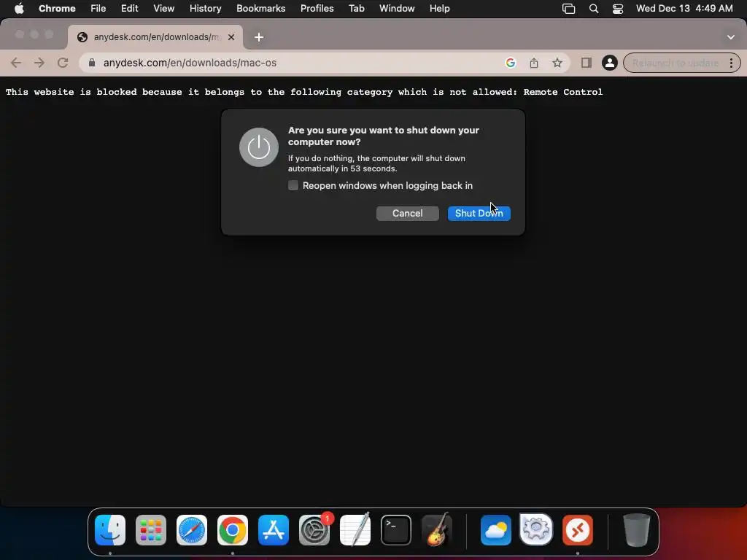This screenshot has width=747, height=560.
Task: Select the anydesk.com tab
Action: (x=155, y=37)
